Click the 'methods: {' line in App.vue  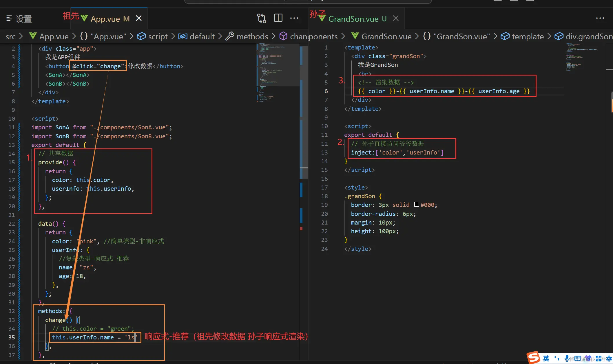pyautogui.click(x=55, y=311)
